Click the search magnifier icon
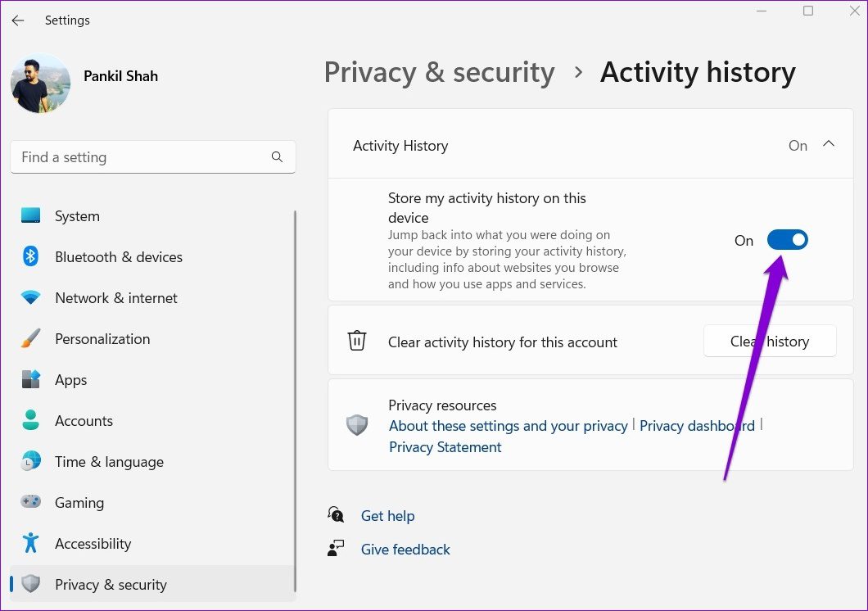Screen dimensions: 868x611 [x=277, y=157]
